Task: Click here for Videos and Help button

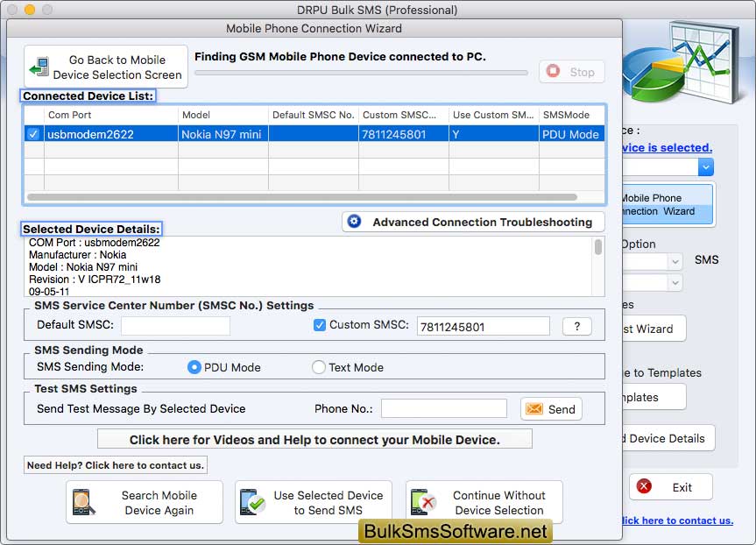Action: tap(314, 439)
